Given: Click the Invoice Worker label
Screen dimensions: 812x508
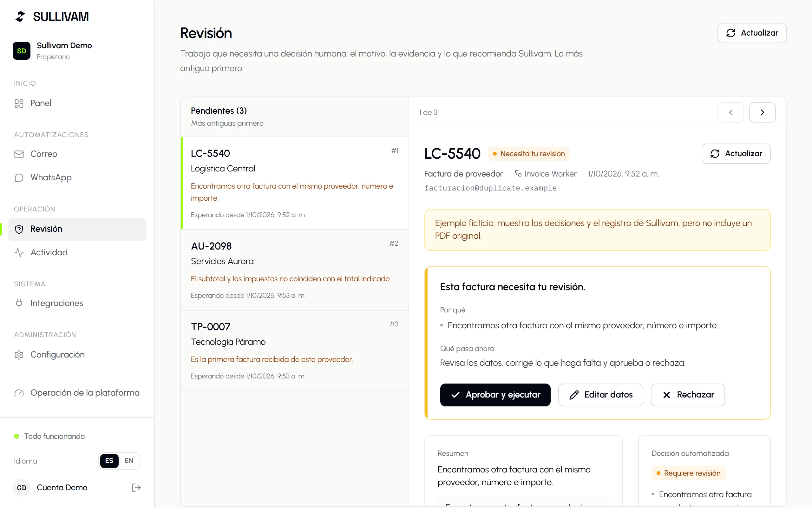Looking at the screenshot, I should click(546, 174).
